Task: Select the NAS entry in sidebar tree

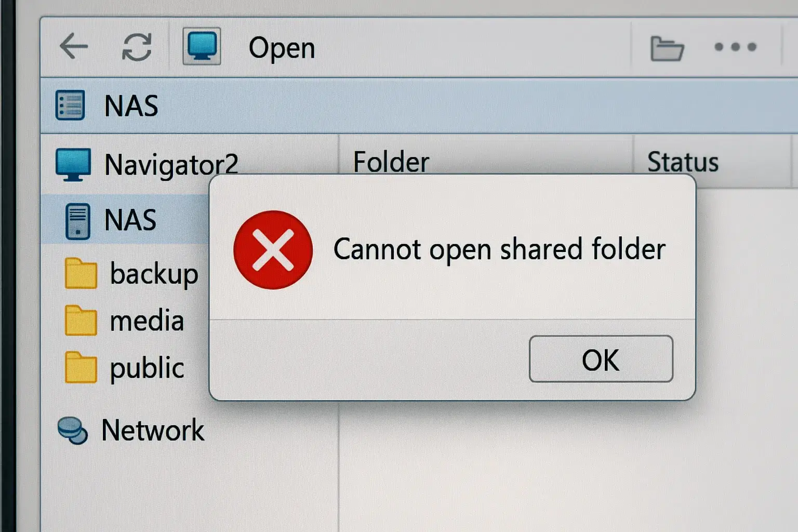Action: [130, 220]
